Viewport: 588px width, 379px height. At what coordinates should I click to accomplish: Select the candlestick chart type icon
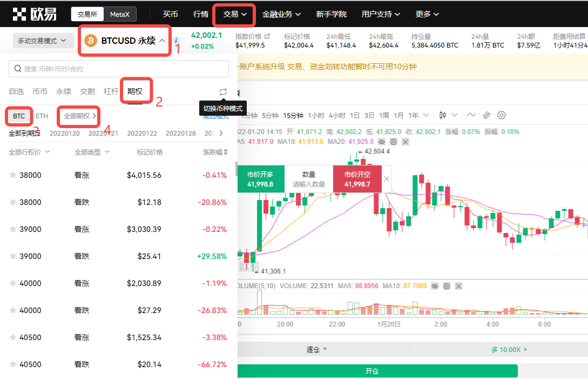click(443, 115)
